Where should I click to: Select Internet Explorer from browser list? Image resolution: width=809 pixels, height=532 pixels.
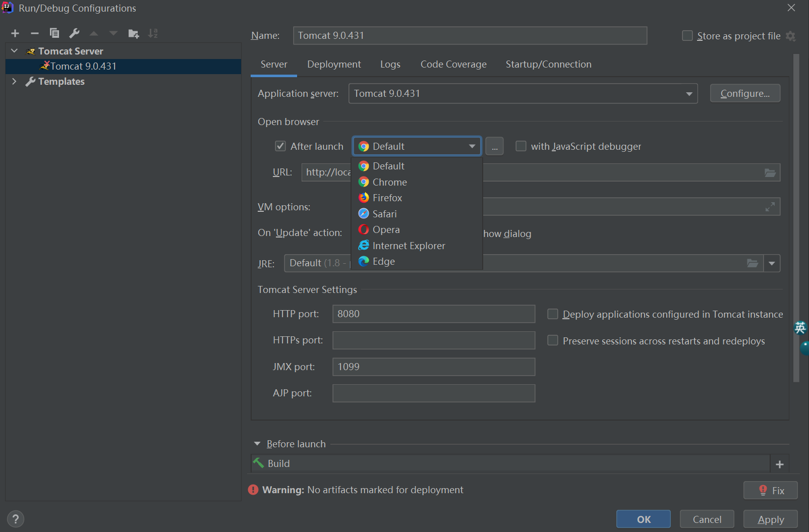tap(417, 246)
